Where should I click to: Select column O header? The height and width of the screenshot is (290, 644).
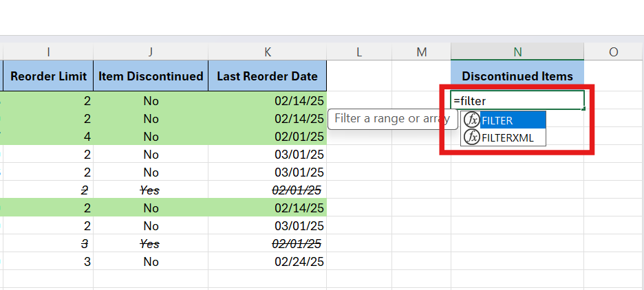(x=614, y=52)
